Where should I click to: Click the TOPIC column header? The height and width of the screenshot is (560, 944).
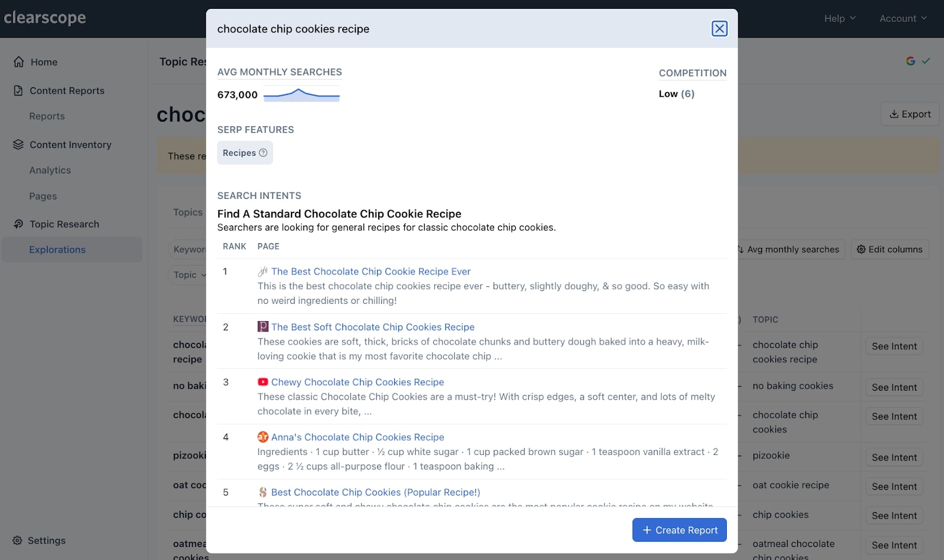click(765, 319)
